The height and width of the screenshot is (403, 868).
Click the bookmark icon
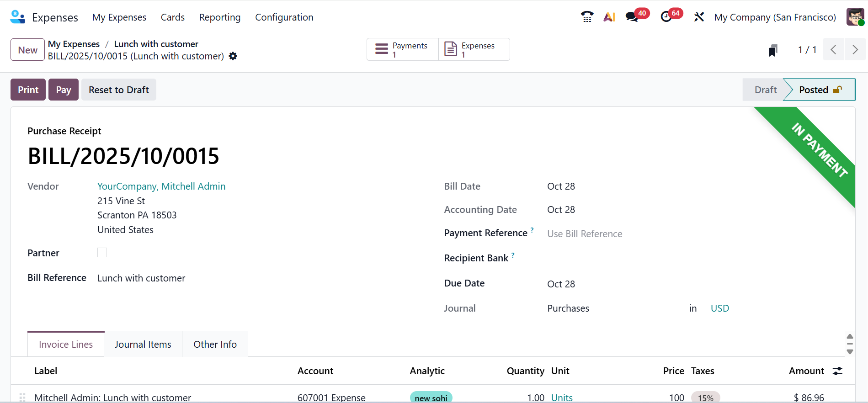773,50
